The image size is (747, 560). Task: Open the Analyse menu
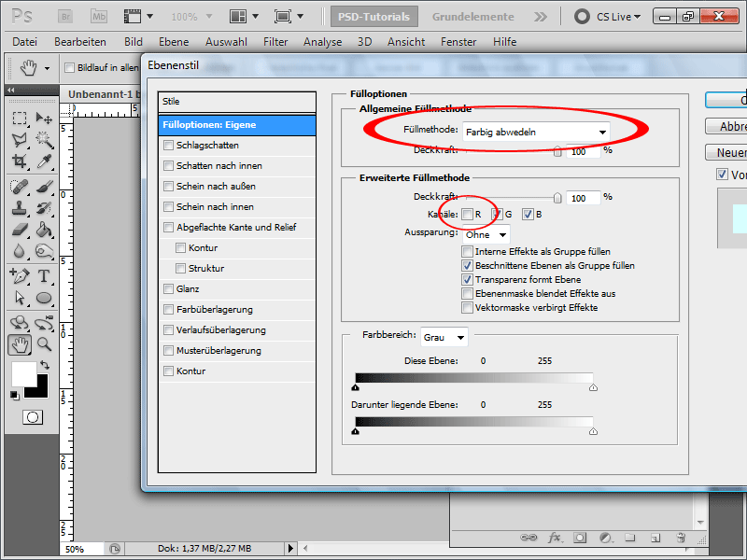point(322,42)
